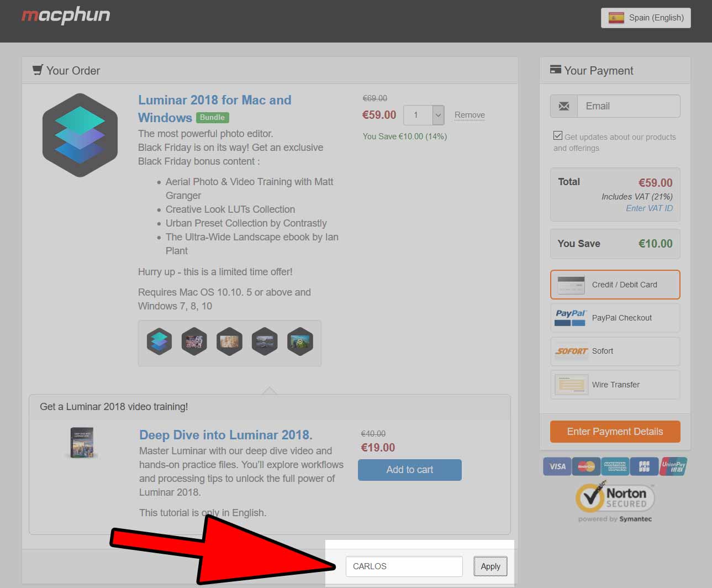Open the quantity dropdown for Luminar 2018

[424, 115]
